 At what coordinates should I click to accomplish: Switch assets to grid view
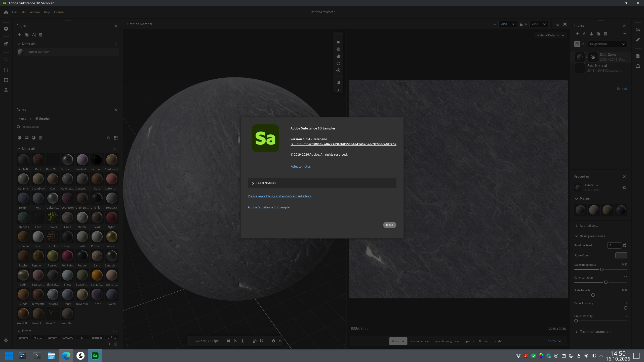(x=116, y=138)
